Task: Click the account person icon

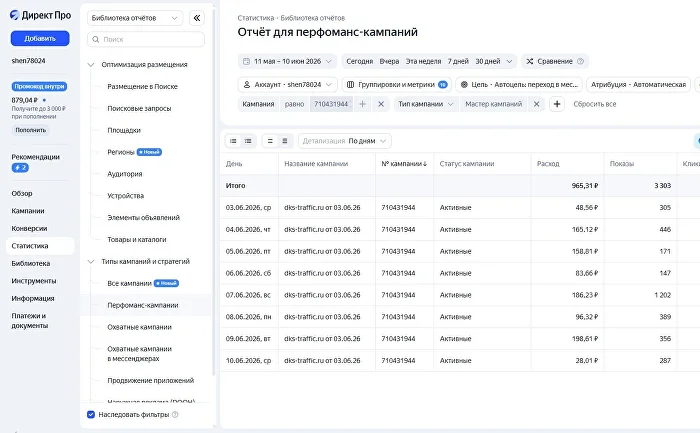Action: click(x=246, y=84)
